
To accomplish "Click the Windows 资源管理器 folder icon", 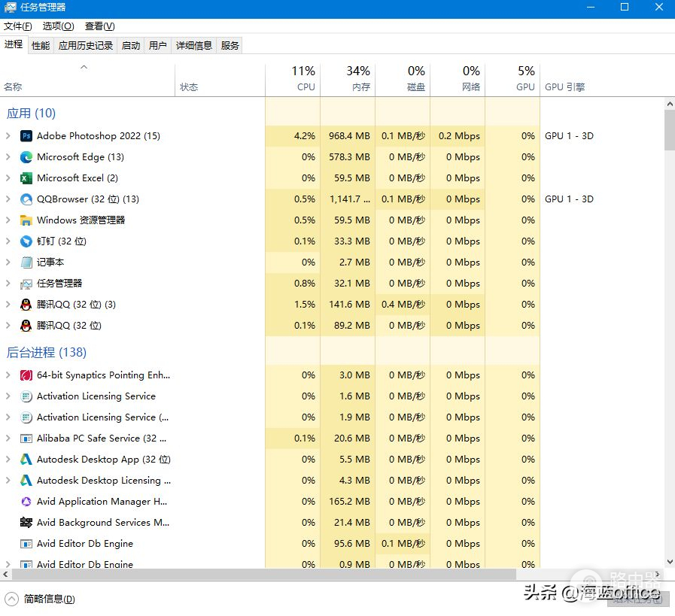I will pyautogui.click(x=26, y=220).
